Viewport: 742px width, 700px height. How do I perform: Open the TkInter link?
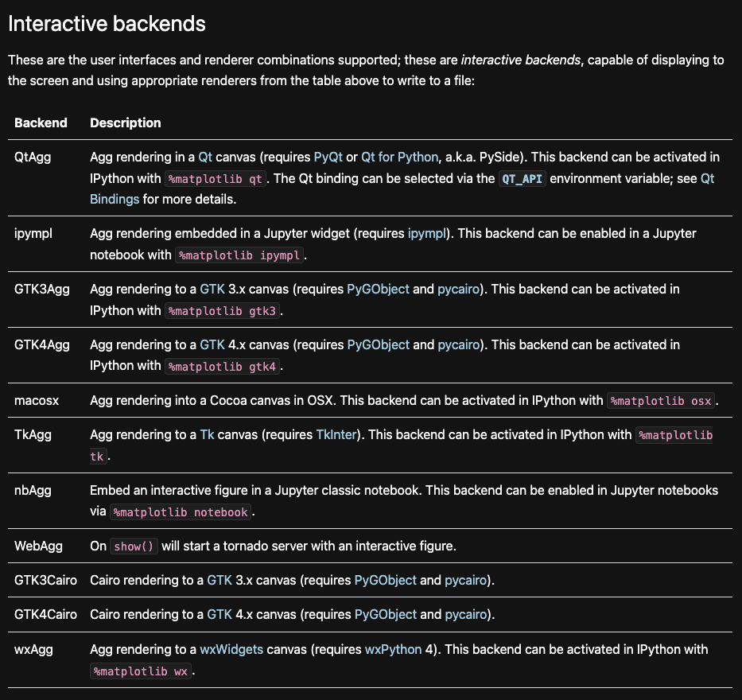(x=336, y=434)
